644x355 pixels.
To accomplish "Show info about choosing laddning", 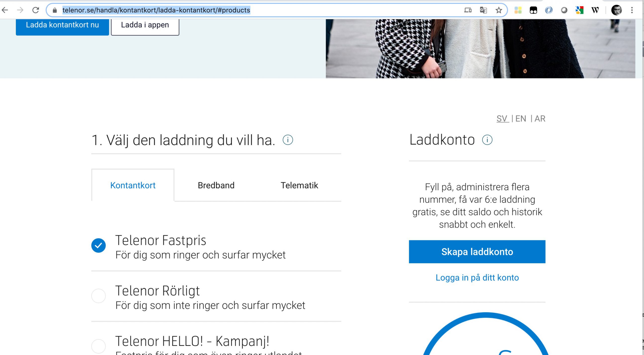I will [x=288, y=140].
